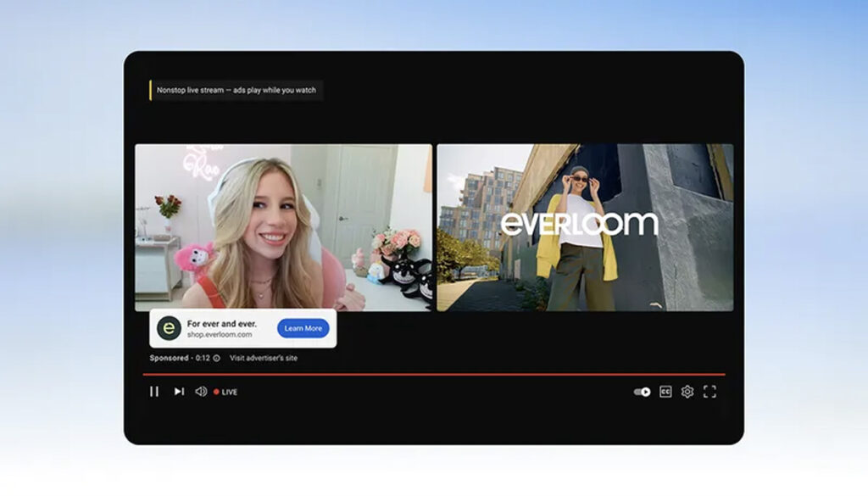The width and height of the screenshot is (868, 496).
Task: Open the player settings gear
Action: tap(687, 392)
